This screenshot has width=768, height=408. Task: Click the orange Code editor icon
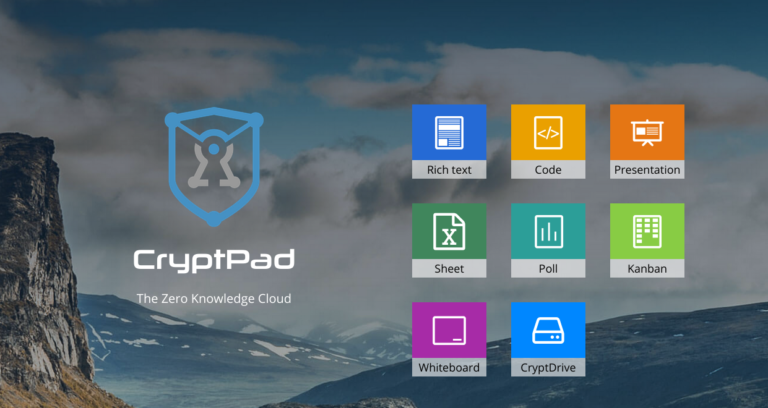click(548, 132)
